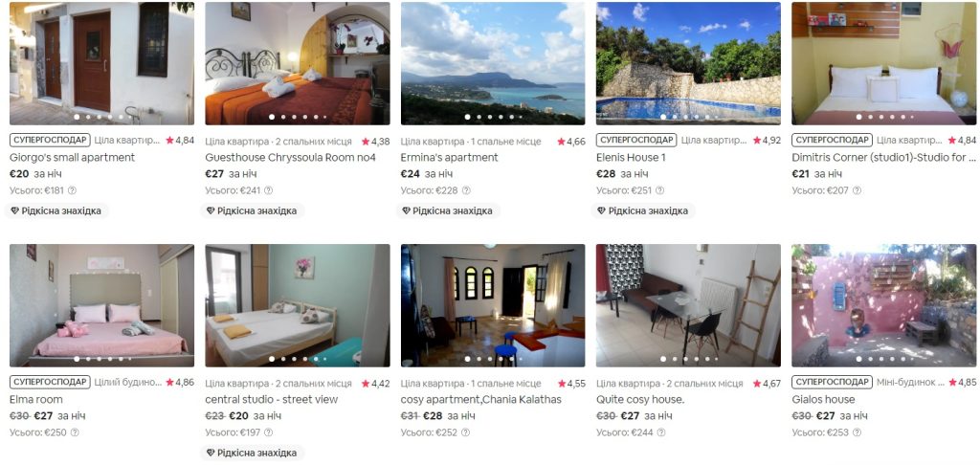Click info icon beside Усього: €250

point(75,432)
